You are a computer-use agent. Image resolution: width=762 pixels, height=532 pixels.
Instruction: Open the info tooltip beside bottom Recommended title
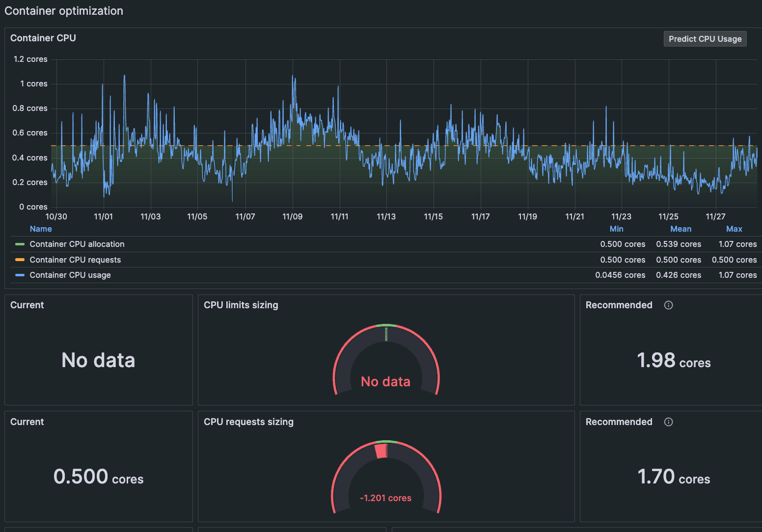click(x=668, y=422)
